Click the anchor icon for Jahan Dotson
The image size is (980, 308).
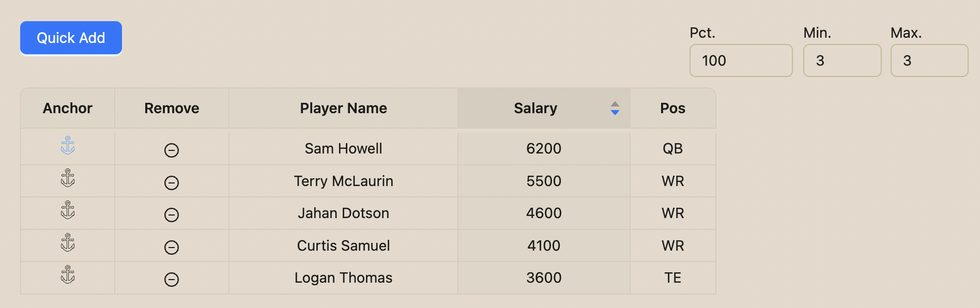(x=68, y=210)
